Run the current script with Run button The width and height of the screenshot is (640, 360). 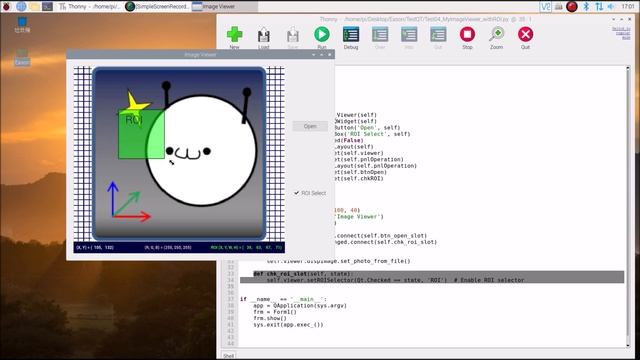(x=322, y=35)
